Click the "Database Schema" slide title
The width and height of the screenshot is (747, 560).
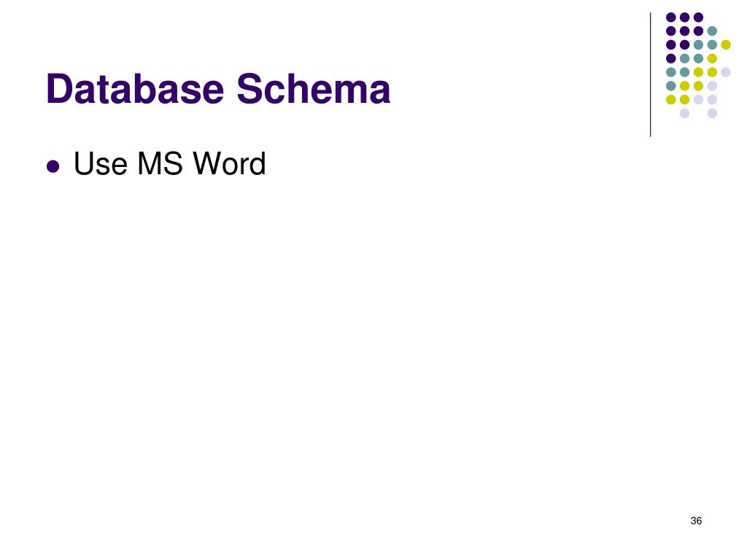click(x=218, y=88)
